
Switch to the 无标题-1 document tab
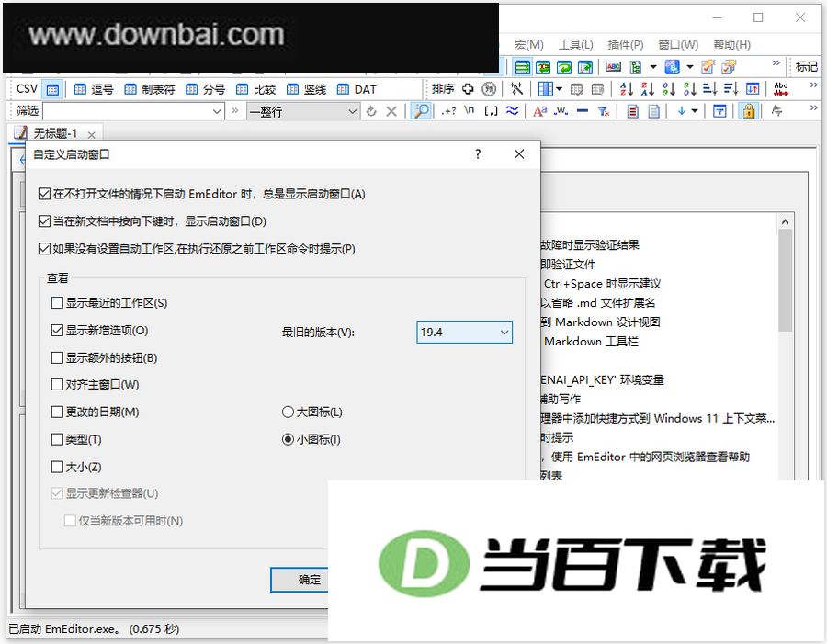[x=55, y=133]
